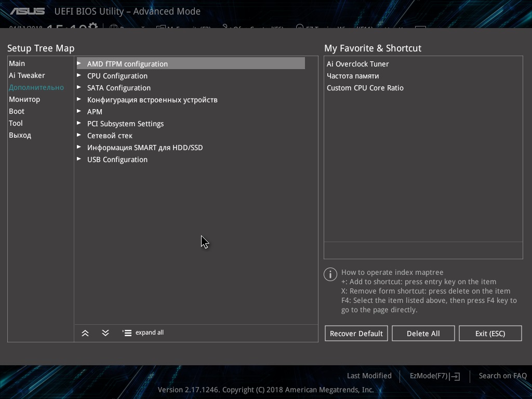Select the Выход section

click(20, 135)
